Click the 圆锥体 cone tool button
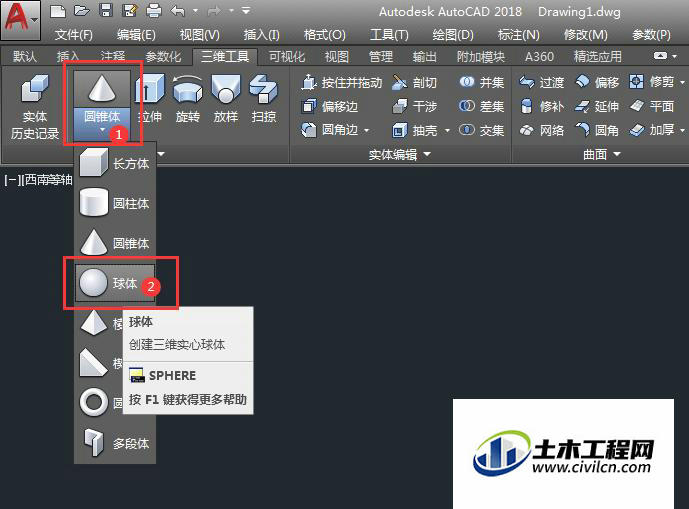The image size is (689, 509). point(102,89)
